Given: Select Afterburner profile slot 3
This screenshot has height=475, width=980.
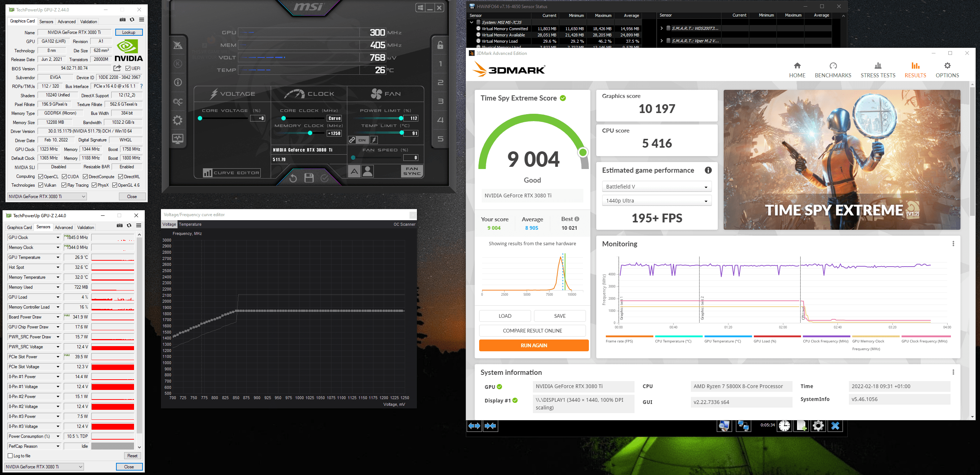Looking at the screenshot, I should 440,101.
